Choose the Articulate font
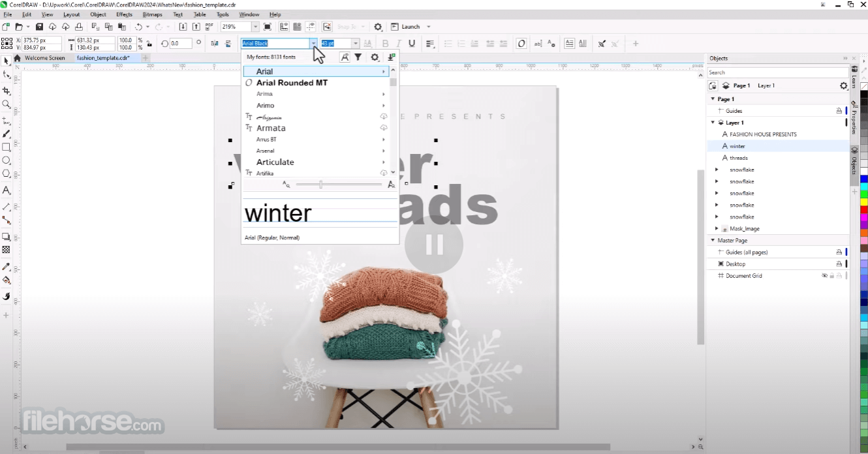 click(x=275, y=162)
